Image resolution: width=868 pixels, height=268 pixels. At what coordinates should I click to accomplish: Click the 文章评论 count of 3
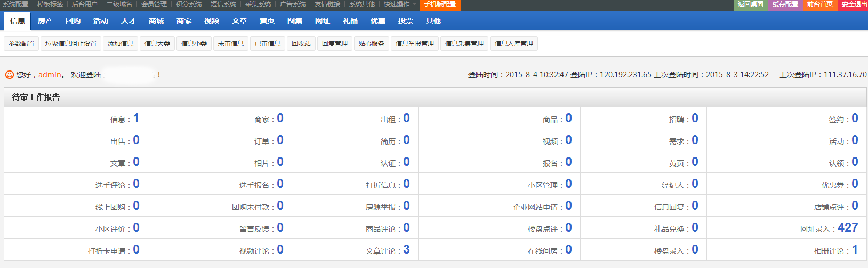coord(406,249)
